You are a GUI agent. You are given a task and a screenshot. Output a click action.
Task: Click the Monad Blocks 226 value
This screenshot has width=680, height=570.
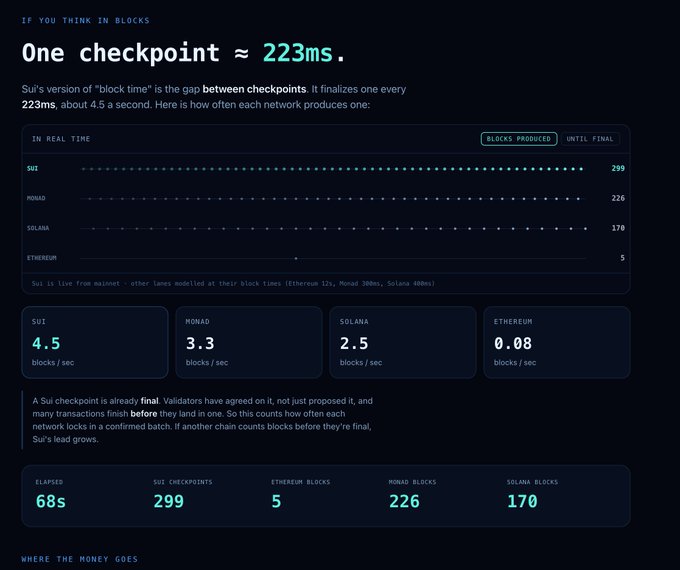(404, 501)
